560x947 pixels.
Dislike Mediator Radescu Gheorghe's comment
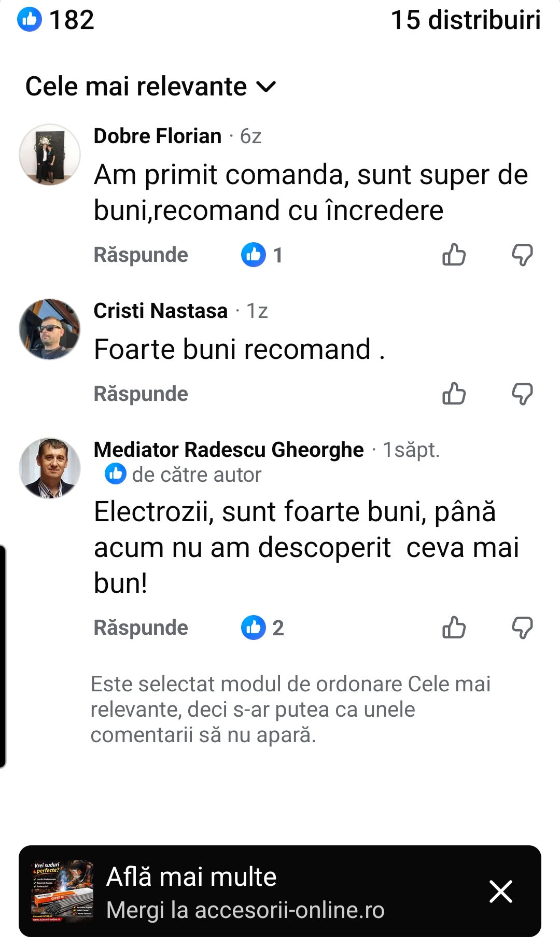pyautogui.click(x=522, y=628)
